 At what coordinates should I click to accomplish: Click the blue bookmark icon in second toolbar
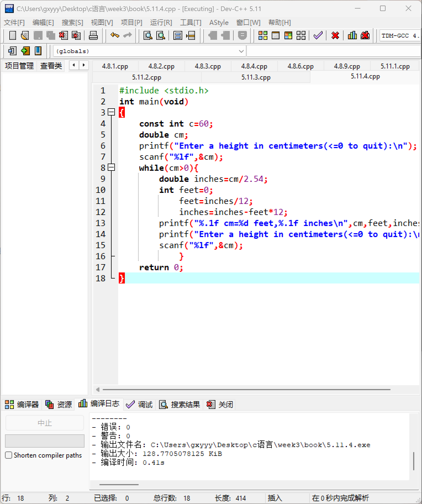[x=38, y=51]
